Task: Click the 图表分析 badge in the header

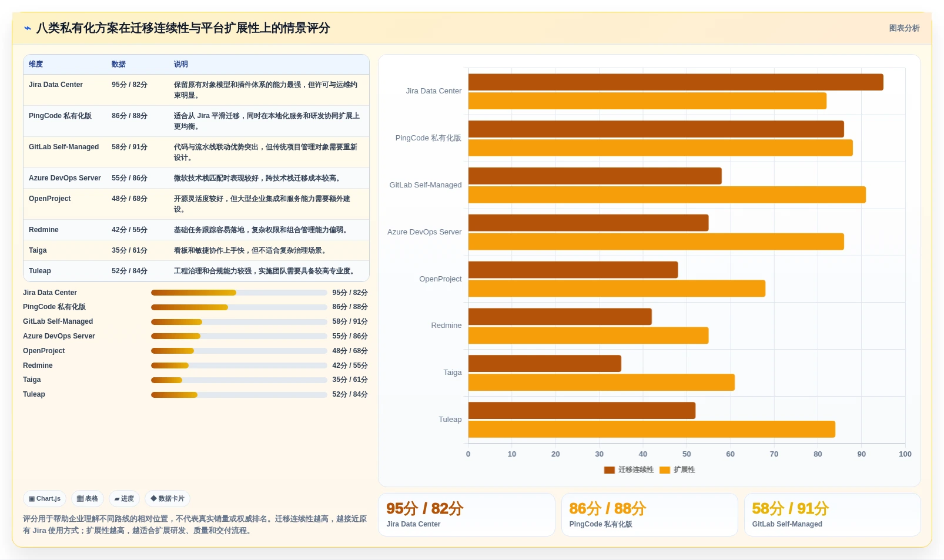Action: tap(904, 28)
